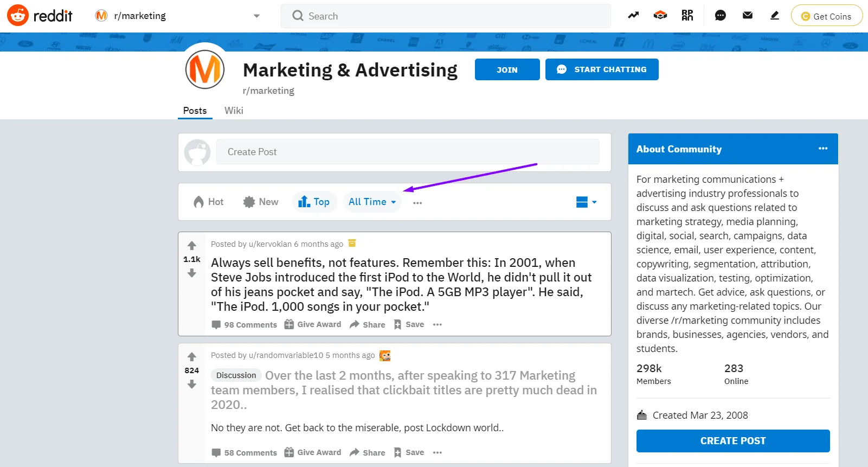Give Award to the clickbait titles post
This screenshot has height=467, width=868.
(313, 452)
